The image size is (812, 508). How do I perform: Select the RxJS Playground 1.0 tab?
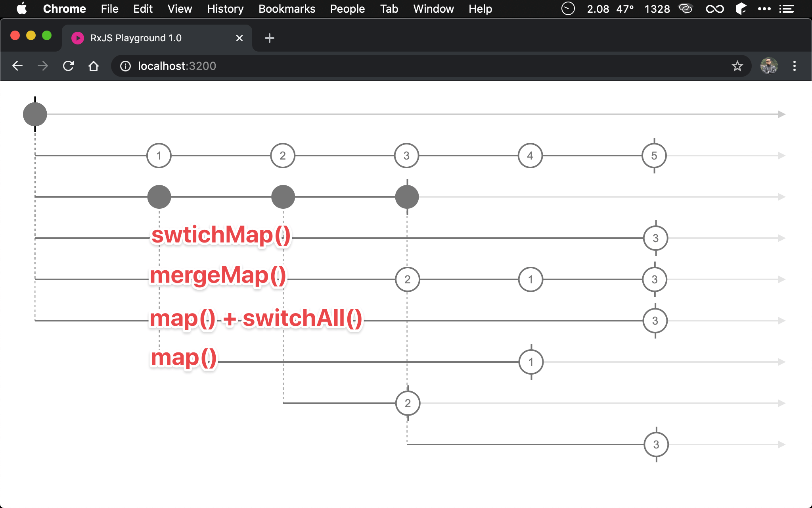click(x=157, y=38)
